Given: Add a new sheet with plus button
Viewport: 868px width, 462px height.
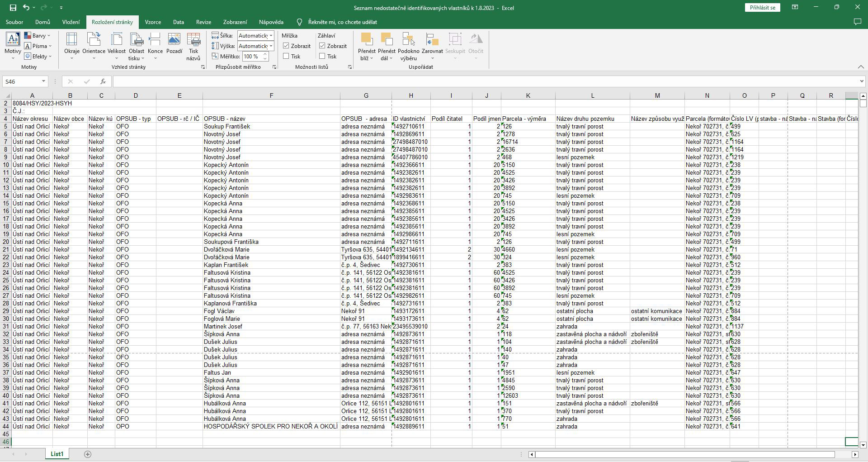Looking at the screenshot, I should pos(88,454).
